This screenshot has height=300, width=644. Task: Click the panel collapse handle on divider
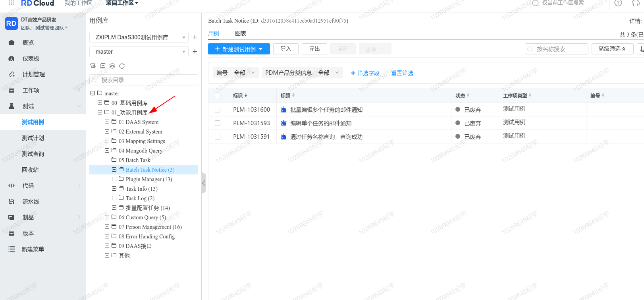click(x=203, y=183)
